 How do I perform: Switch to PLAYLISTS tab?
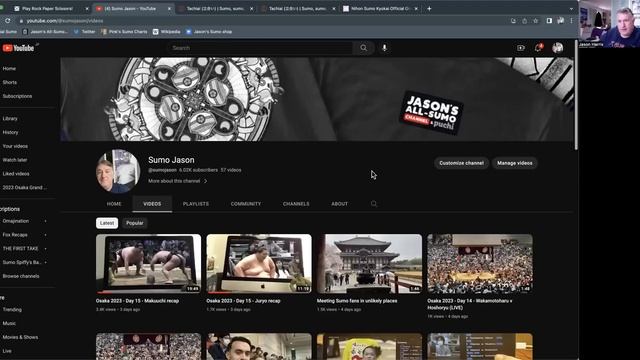tap(196, 204)
